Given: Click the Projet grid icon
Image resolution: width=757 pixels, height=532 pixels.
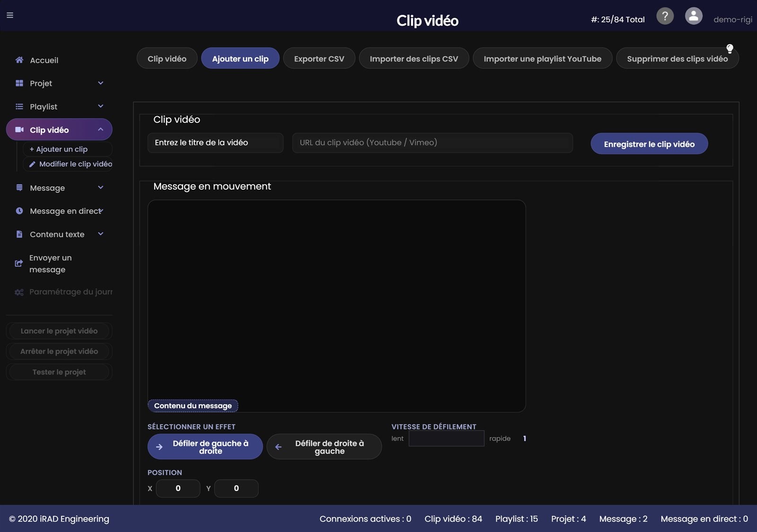Looking at the screenshot, I should (19, 83).
